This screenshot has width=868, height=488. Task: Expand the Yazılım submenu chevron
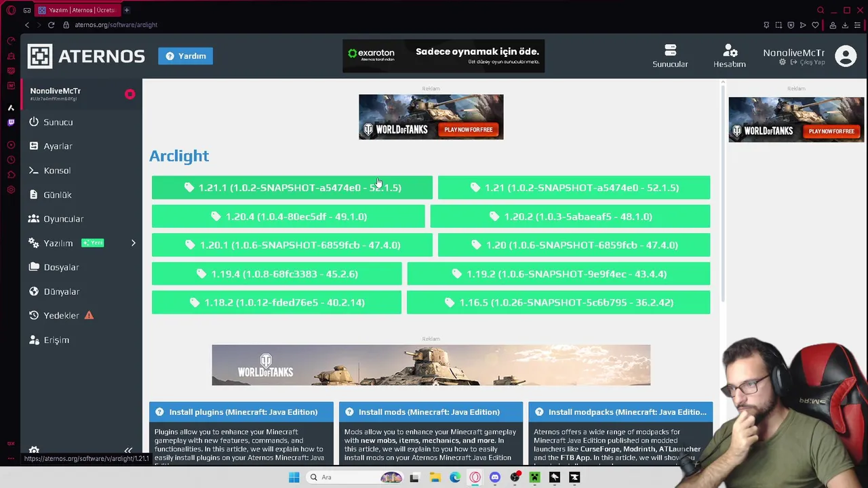pos(133,243)
